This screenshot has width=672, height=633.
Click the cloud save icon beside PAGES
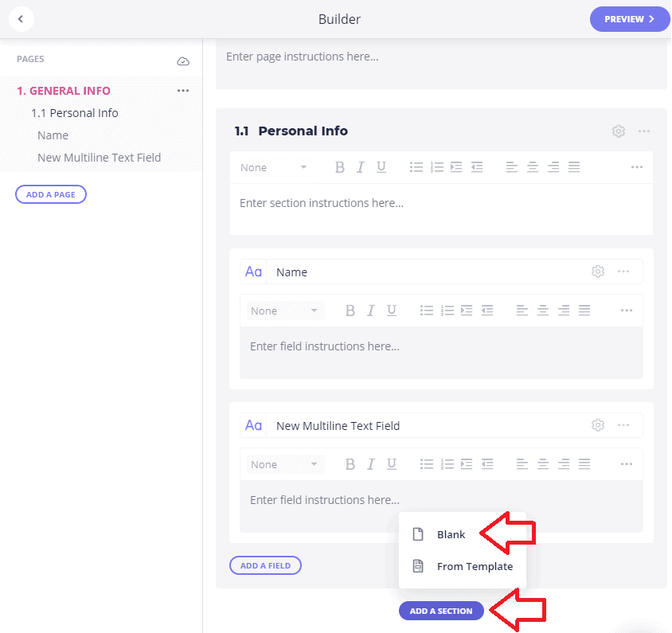point(183,61)
